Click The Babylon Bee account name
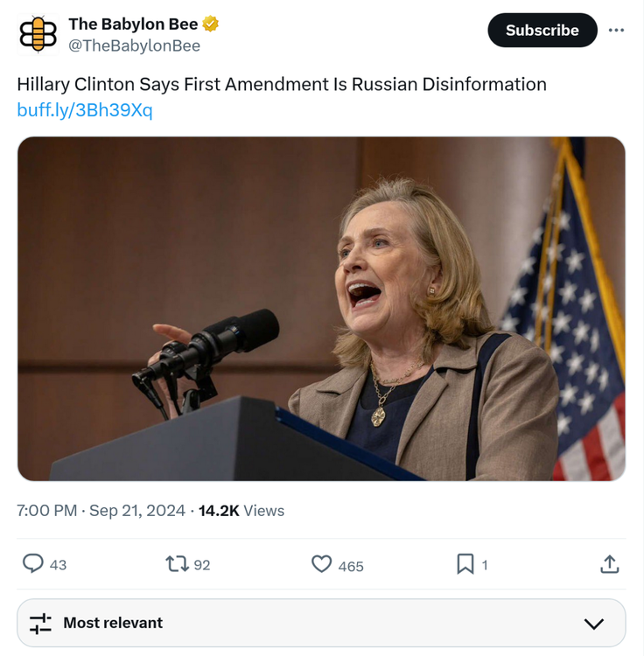This screenshot has height=656, width=644. (133, 24)
